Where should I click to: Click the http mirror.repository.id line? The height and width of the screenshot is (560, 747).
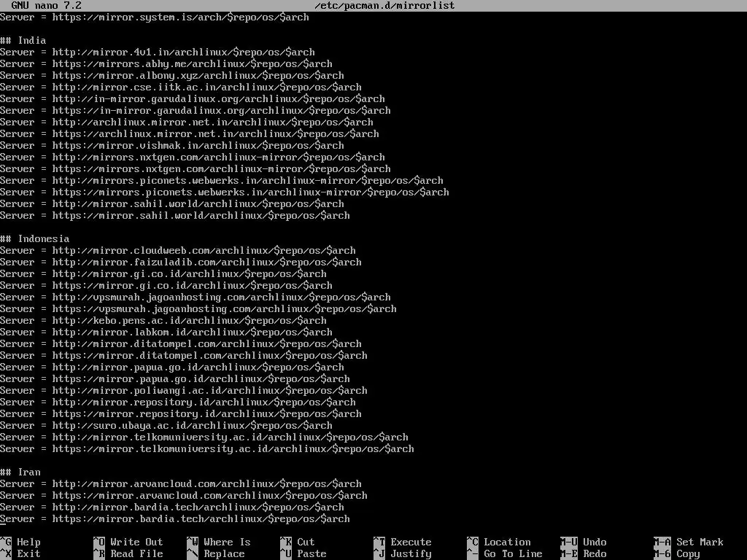(178, 402)
